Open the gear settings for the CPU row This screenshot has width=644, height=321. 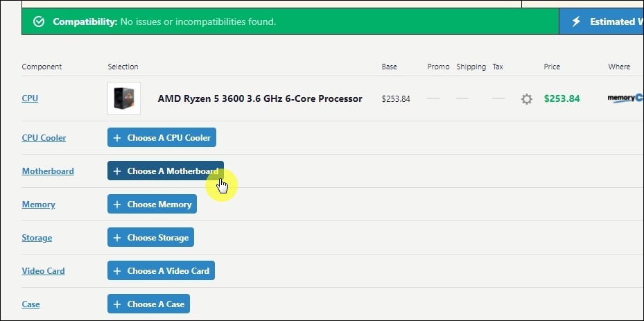click(x=527, y=98)
